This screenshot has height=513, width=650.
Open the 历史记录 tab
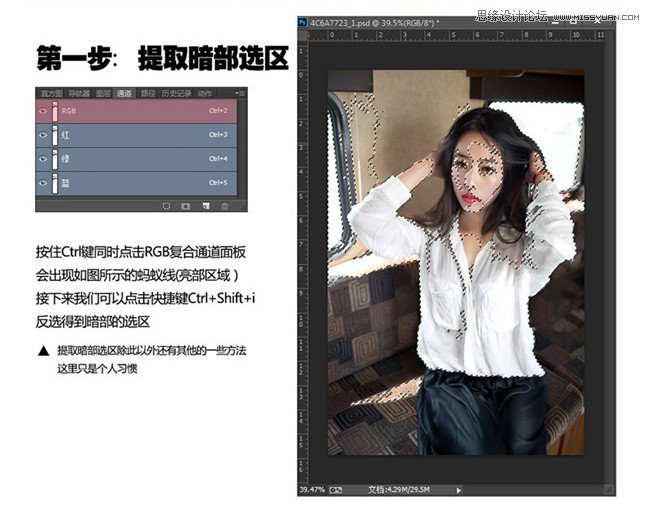(x=176, y=93)
